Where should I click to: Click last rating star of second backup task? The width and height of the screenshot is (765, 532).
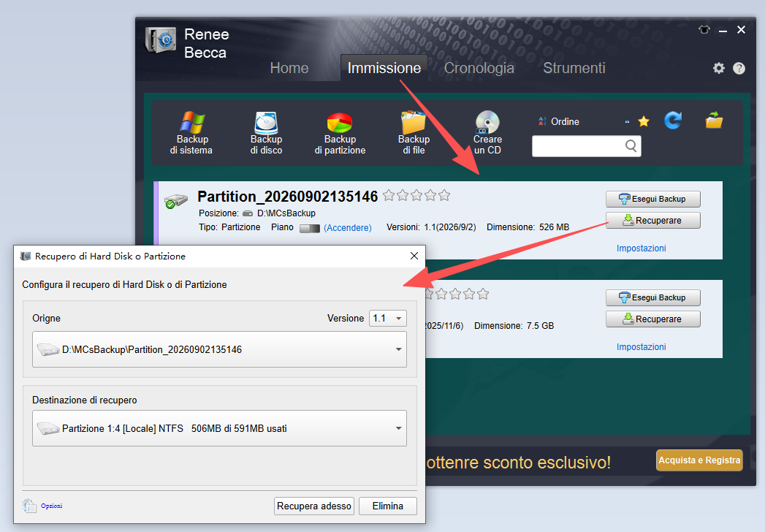pyautogui.click(x=483, y=294)
